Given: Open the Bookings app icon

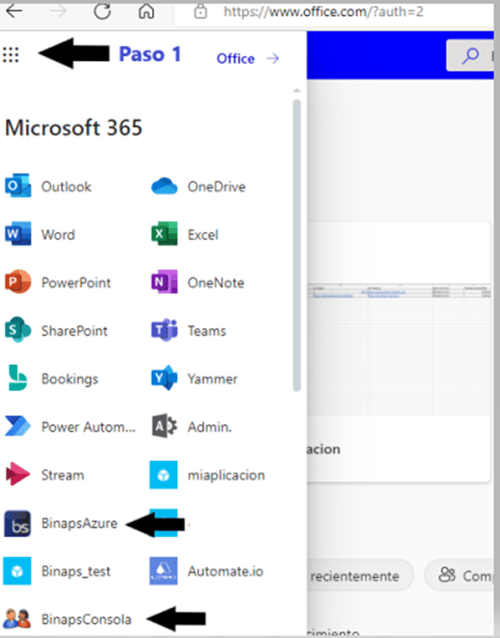Looking at the screenshot, I should click(18, 378).
